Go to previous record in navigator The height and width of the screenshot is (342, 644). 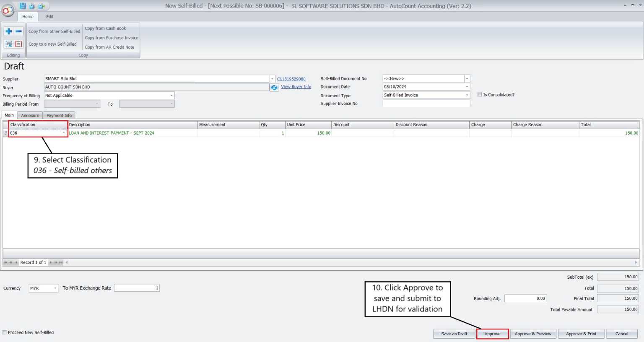pyautogui.click(x=16, y=262)
